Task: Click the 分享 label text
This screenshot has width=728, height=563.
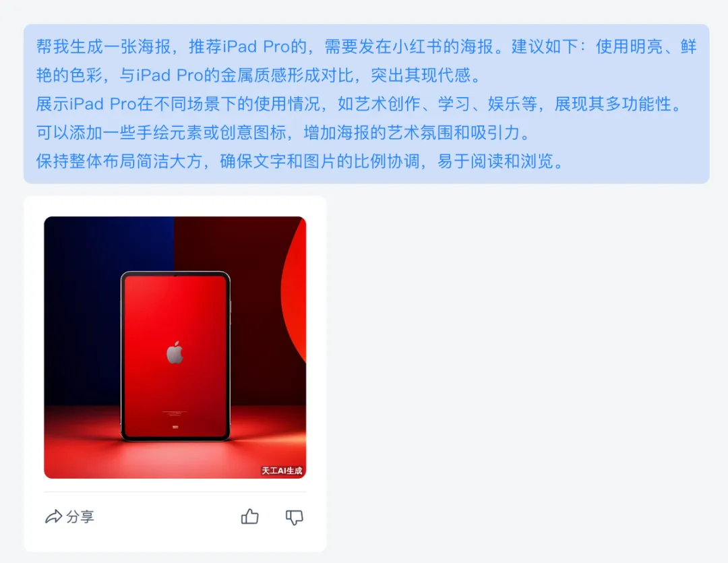Action: pos(80,516)
